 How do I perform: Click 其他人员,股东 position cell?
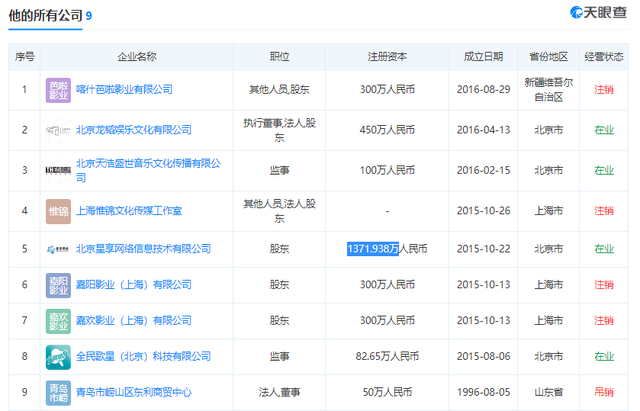click(279, 89)
